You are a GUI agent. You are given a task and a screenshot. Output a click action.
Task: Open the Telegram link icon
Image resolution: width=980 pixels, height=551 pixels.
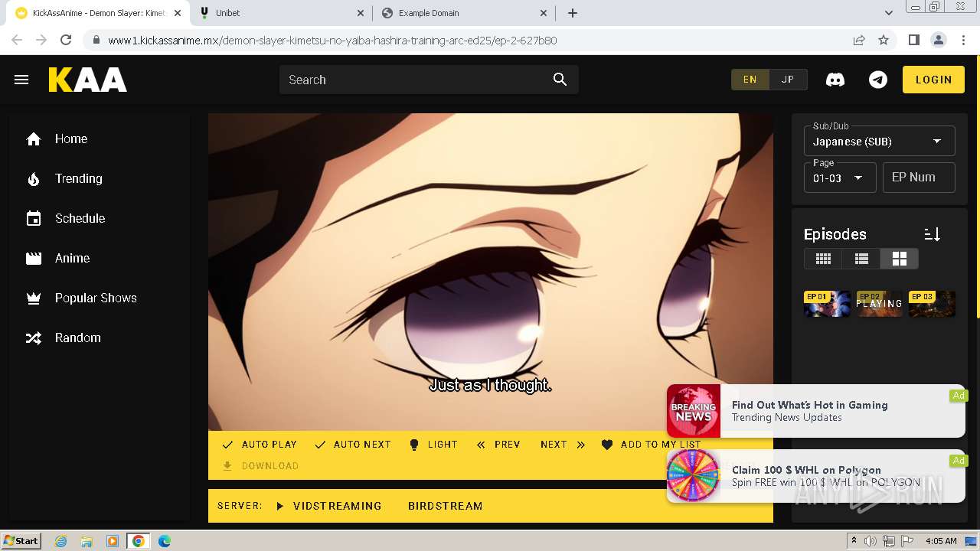(x=878, y=80)
